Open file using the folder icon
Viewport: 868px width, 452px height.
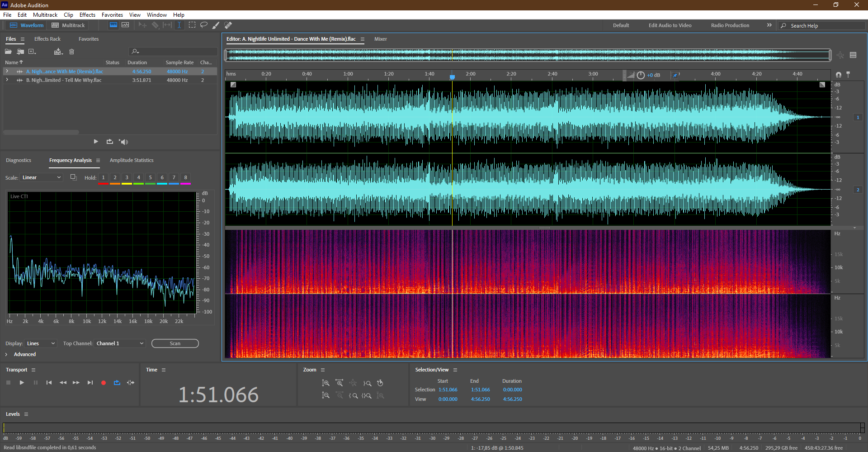pyautogui.click(x=8, y=52)
